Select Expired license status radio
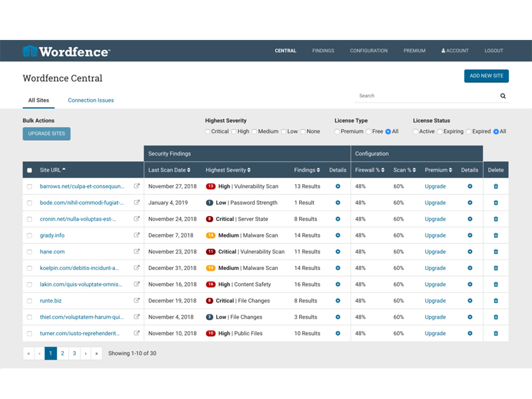Image resolution: width=532 pixels, height=399 pixels. click(x=469, y=132)
